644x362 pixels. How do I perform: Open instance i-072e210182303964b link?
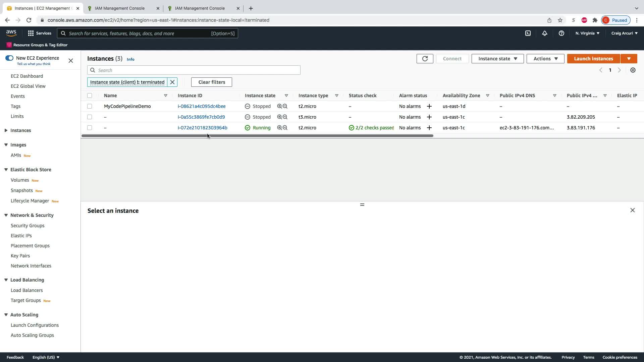click(x=202, y=128)
